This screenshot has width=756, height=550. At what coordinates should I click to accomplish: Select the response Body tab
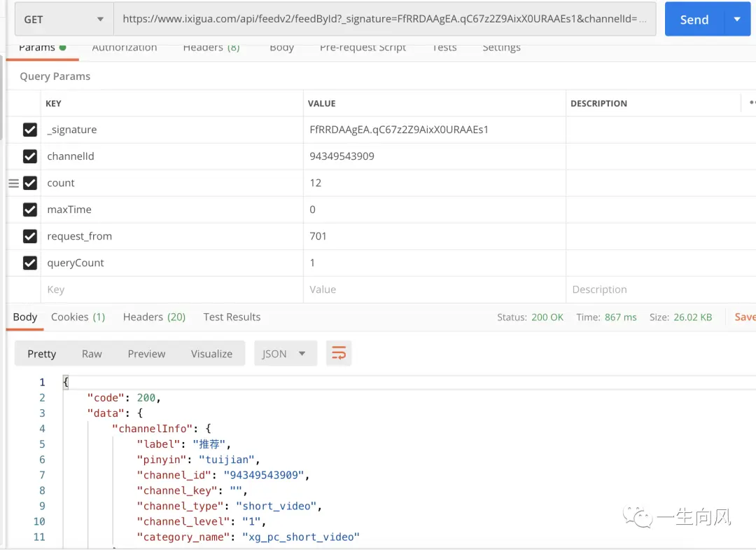(x=25, y=317)
